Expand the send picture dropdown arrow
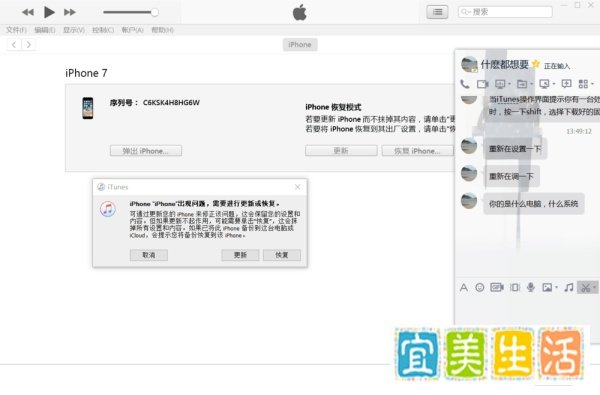 (x=556, y=287)
